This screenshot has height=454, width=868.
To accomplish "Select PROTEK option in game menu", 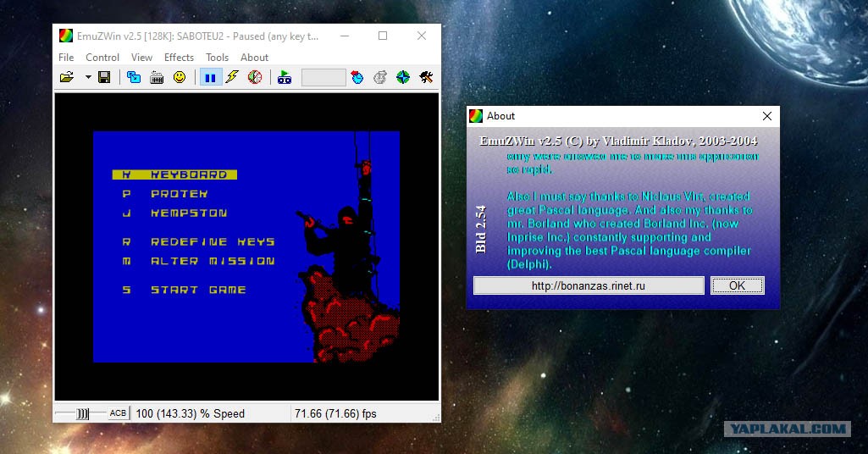I will pyautogui.click(x=165, y=194).
